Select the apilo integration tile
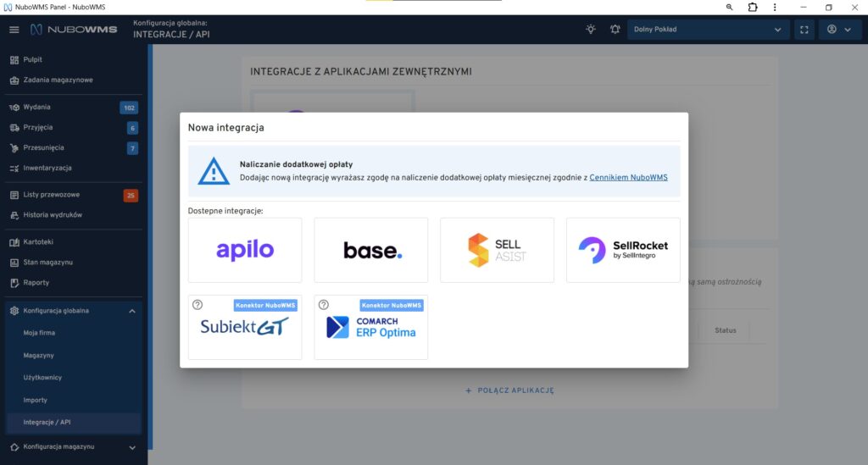This screenshot has width=868, height=465. (x=245, y=250)
